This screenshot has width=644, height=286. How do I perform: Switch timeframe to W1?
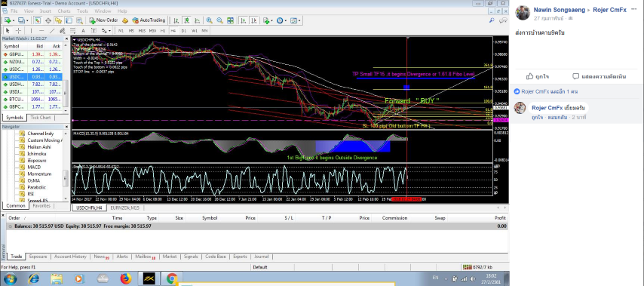[x=195, y=30]
